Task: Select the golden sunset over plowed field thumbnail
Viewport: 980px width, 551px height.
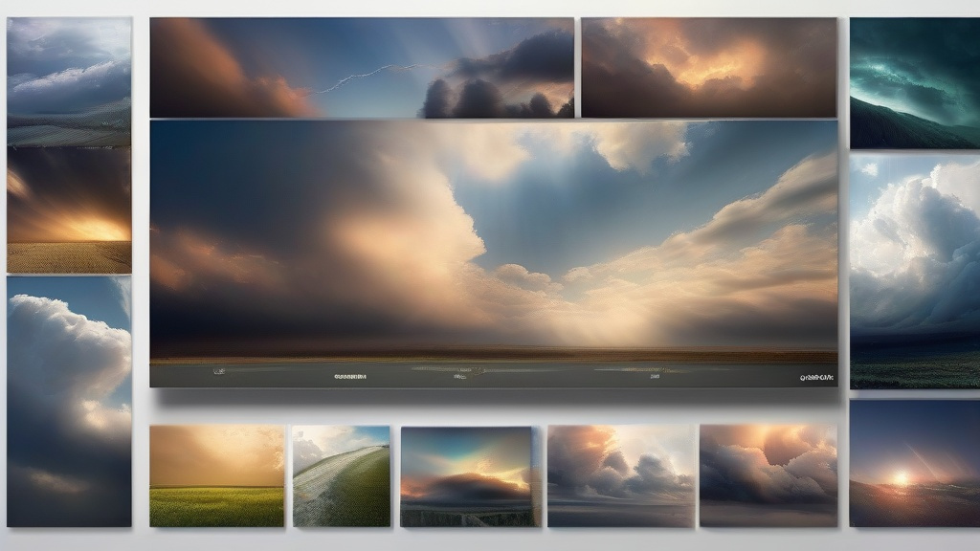Action: point(69,210)
